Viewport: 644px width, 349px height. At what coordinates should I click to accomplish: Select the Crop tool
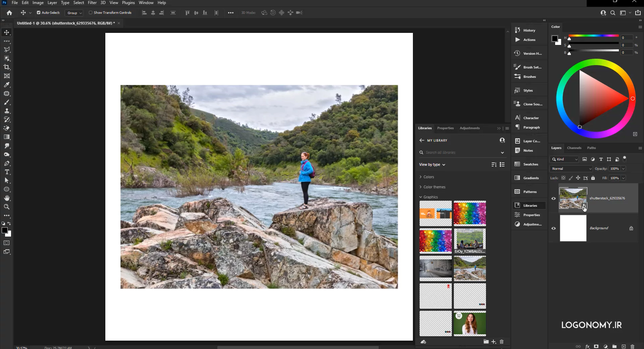coord(7,67)
